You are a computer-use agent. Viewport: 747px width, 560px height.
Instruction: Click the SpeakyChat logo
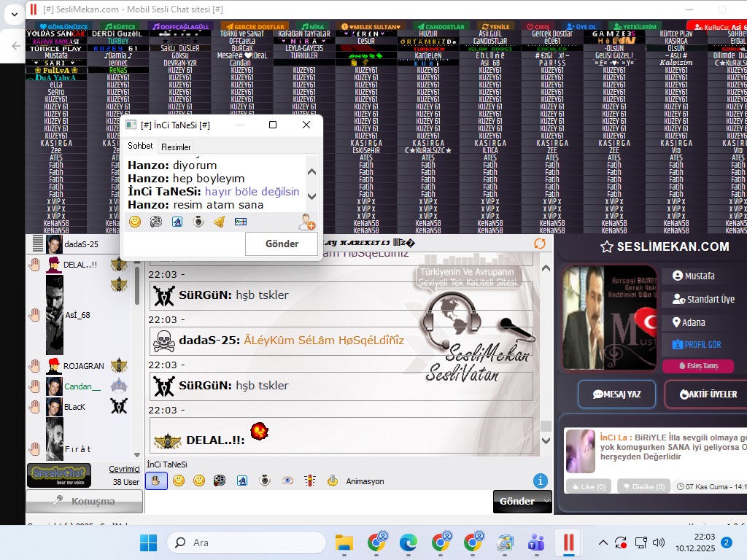pos(59,475)
